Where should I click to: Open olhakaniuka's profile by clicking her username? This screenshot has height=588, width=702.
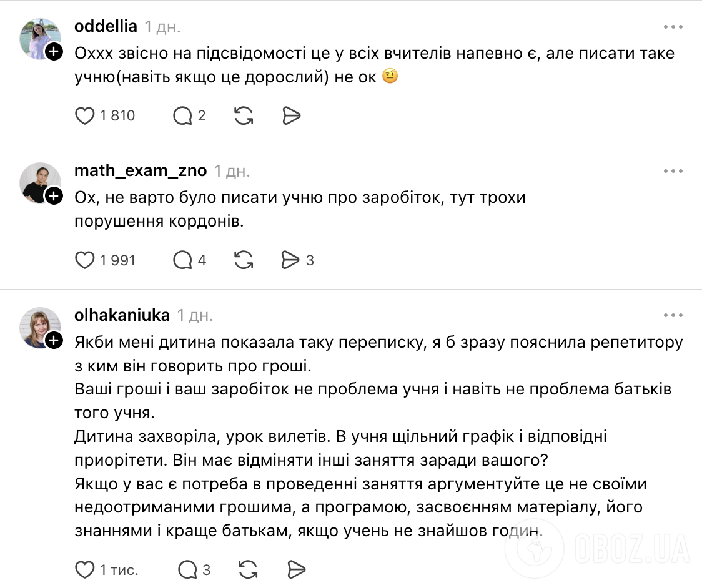click(x=122, y=315)
